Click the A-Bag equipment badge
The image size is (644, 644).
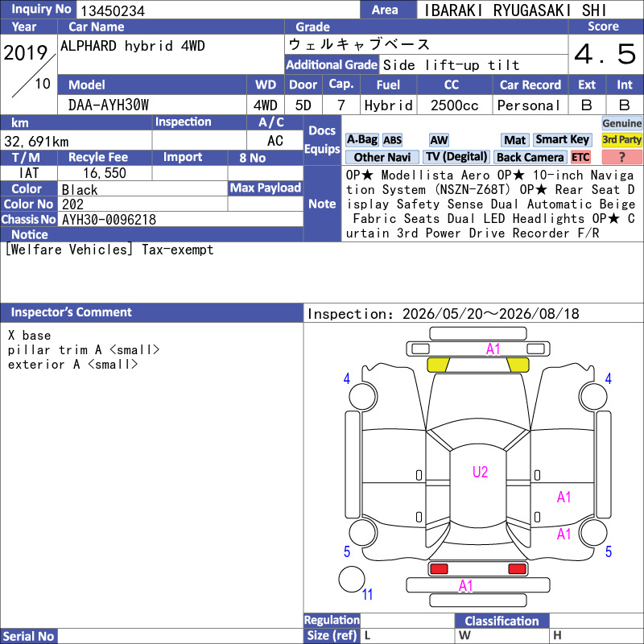coord(361,140)
